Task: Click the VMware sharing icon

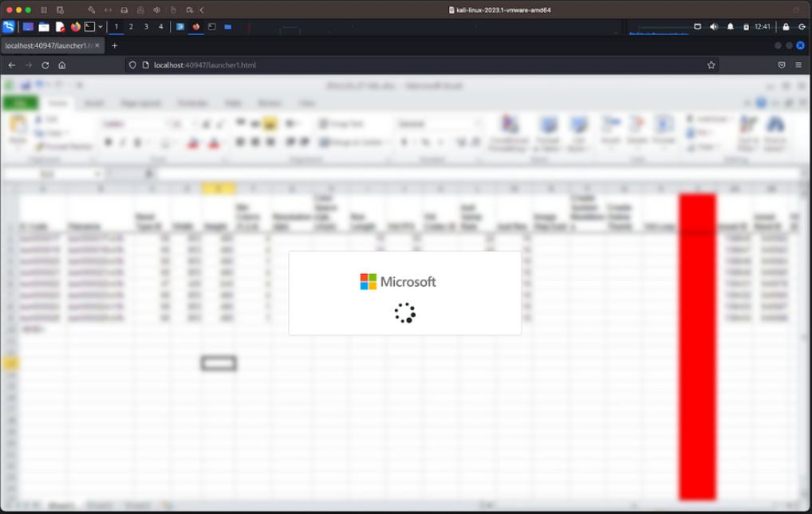Action: [190, 10]
